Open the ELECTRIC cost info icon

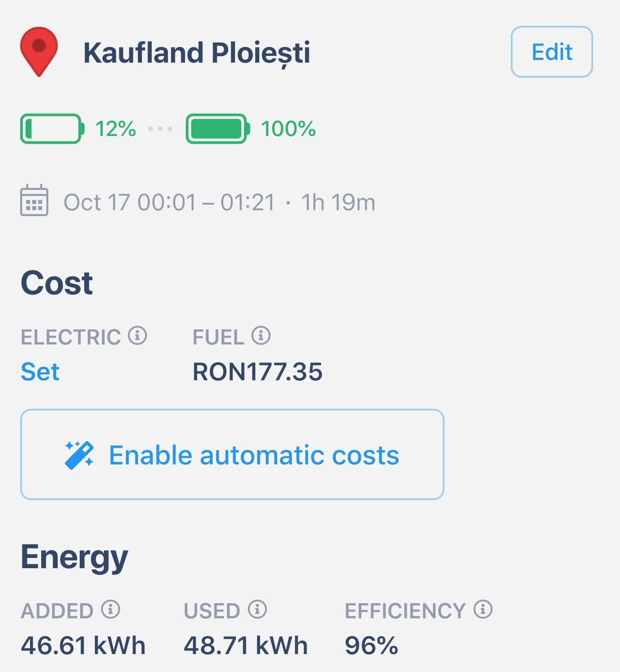(137, 336)
